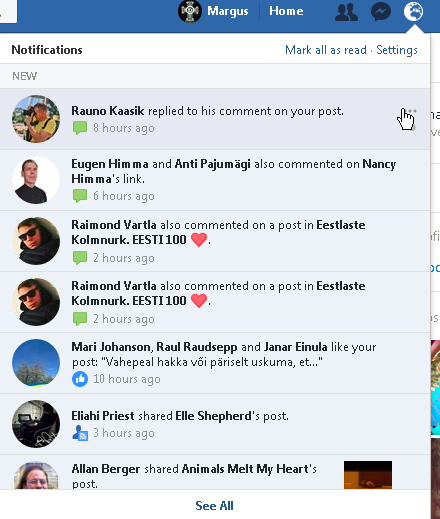Open Margus profile picture icon
Image resolution: width=440 pixels, height=519 pixels.
pyautogui.click(x=190, y=11)
